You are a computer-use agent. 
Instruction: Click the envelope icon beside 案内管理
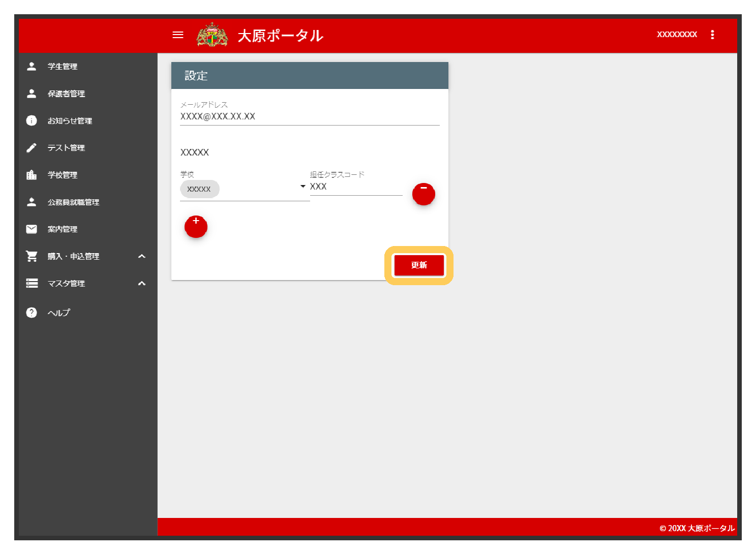tap(32, 229)
